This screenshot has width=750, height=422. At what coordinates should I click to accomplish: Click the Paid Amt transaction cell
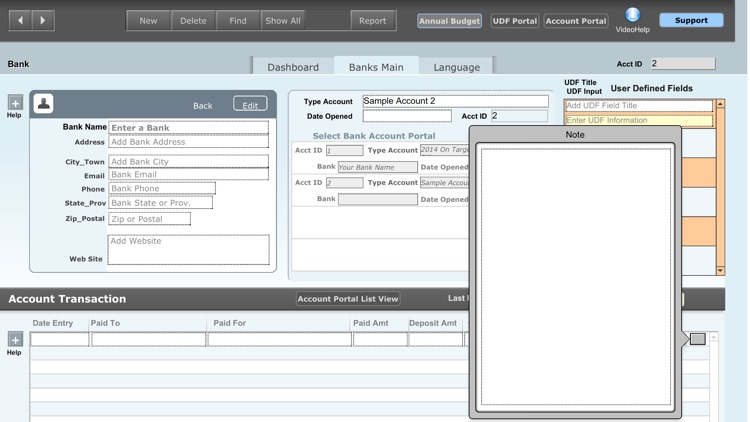click(380, 339)
